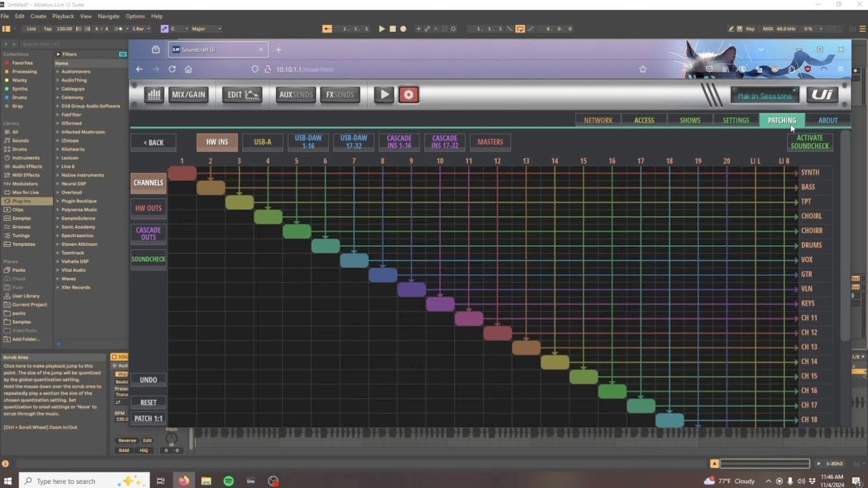Image resolution: width=868 pixels, height=488 pixels.
Task: Open Max for Live category
Action: [x=26, y=192]
